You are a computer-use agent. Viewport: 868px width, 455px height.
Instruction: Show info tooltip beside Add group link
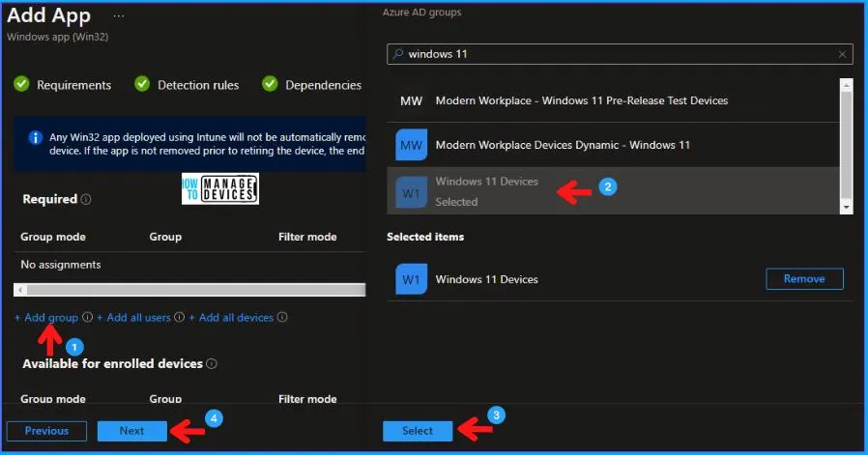tap(87, 317)
